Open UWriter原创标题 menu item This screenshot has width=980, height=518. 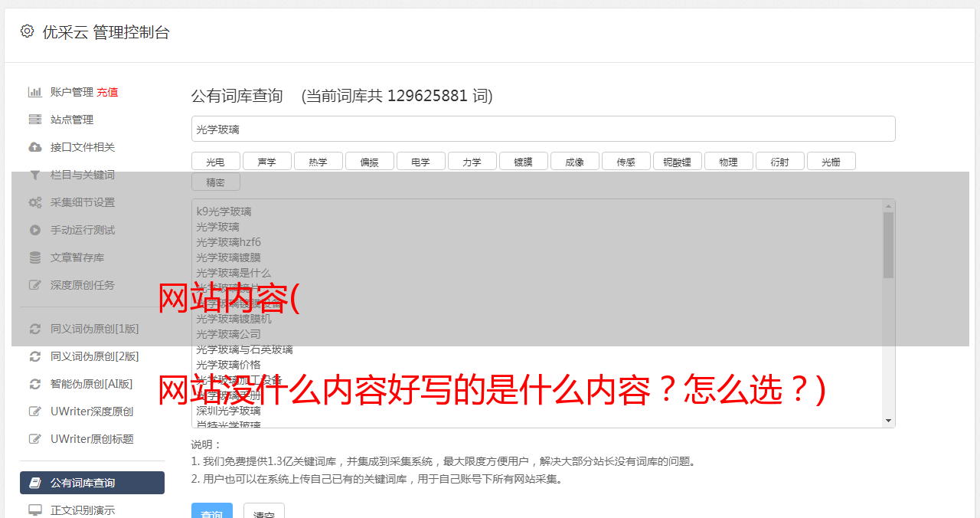(92, 439)
